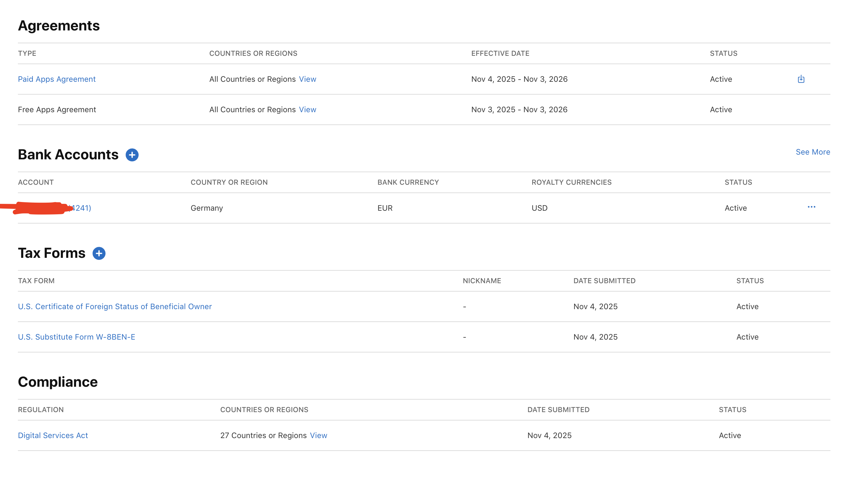
Task: Open Certificate of Foreign Status tax form
Action: pyautogui.click(x=115, y=306)
